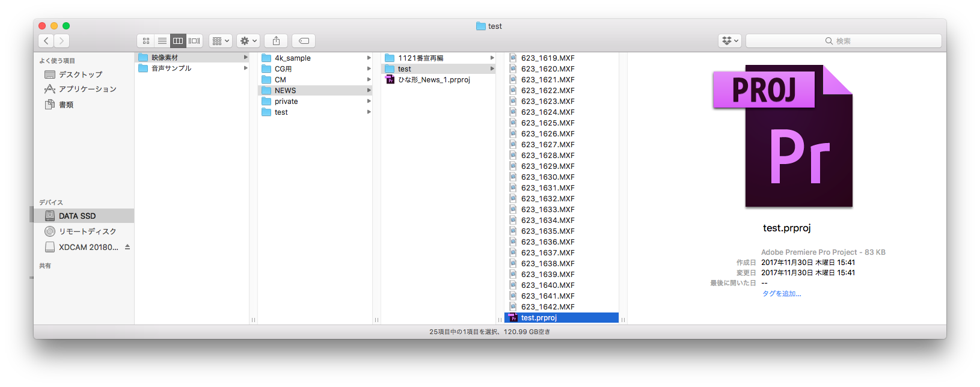Expand the CM folder arrow

pos(369,80)
